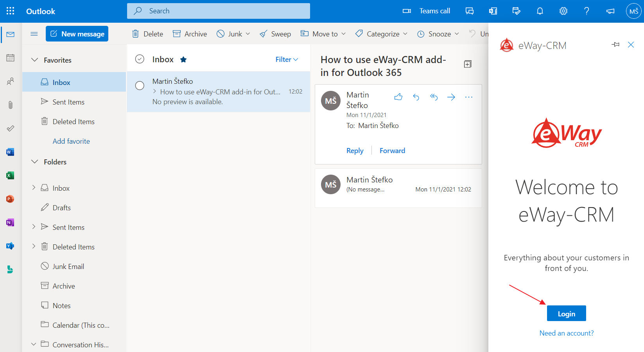Open People from the left sidebar
This screenshot has height=352, width=644.
click(x=11, y=81)
